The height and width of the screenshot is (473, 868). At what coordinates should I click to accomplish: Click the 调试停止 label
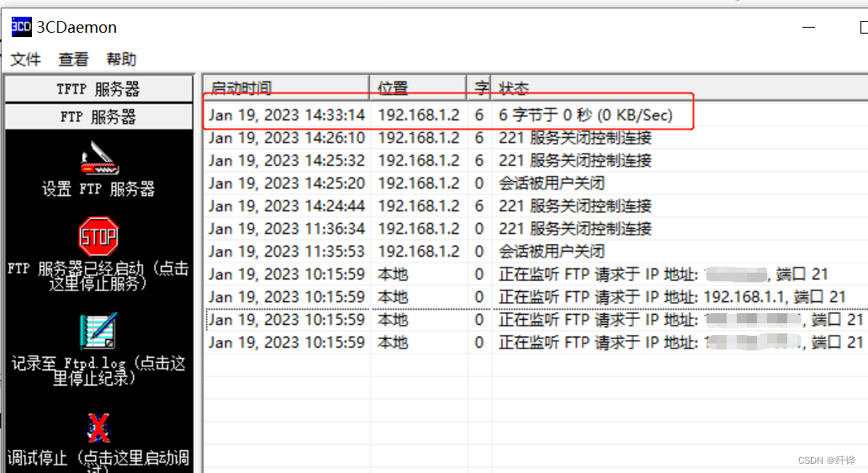coord(98,461)
